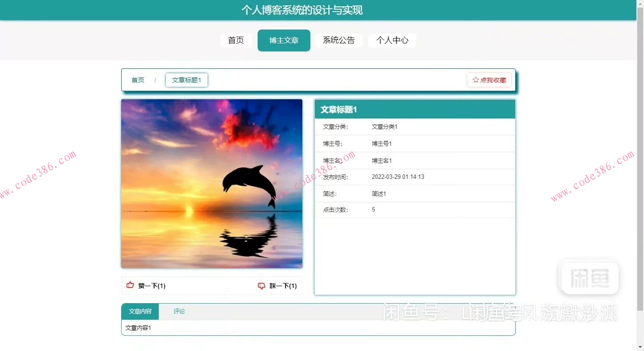Viewport: 644px width, 351px height.
Task: Click the thumbs-up icon next to 赞一下
Action: click(x=130, y=285)
